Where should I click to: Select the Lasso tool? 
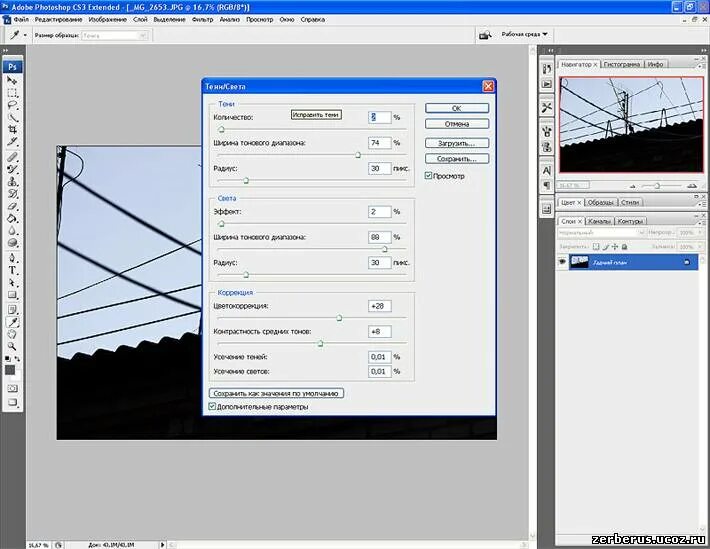pos(12,105)
